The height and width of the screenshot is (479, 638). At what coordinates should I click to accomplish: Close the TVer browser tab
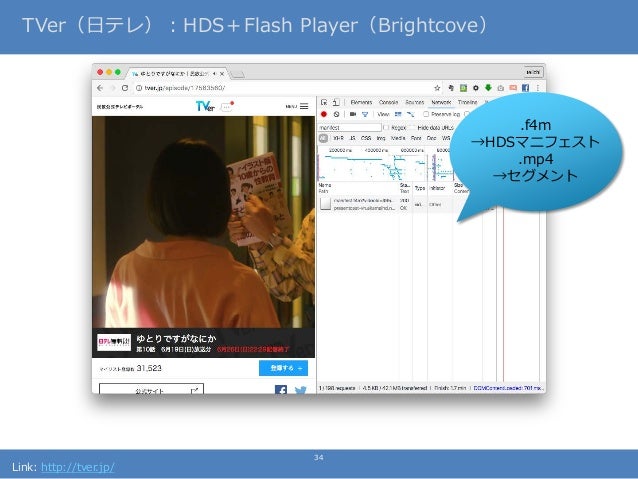tap(222, 74)
